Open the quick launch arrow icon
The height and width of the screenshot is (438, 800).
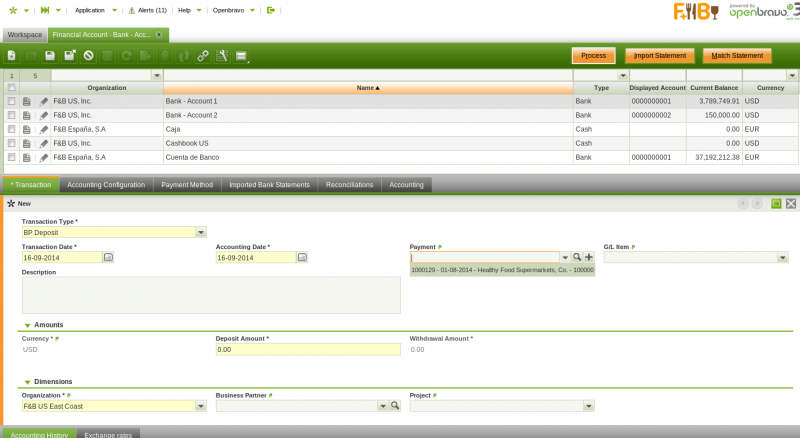click(x=45, y=10)
